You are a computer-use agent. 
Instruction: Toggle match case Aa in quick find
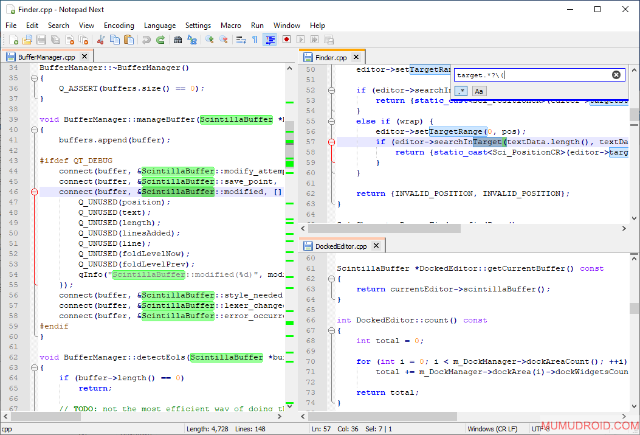click(479, 91)
